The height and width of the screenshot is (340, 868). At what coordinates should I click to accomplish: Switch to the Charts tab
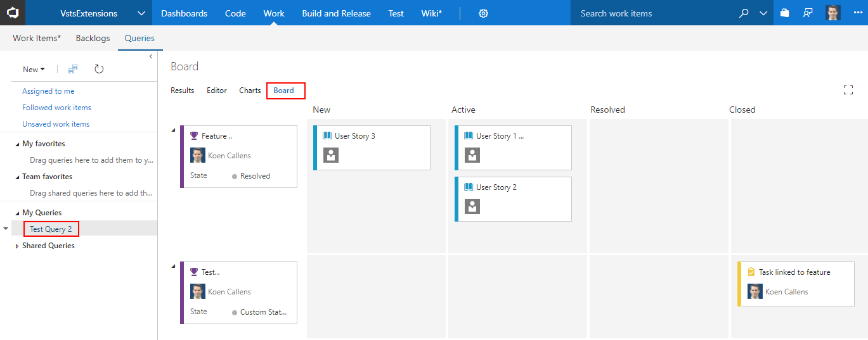pyautogui.click(x=250, y=91)
